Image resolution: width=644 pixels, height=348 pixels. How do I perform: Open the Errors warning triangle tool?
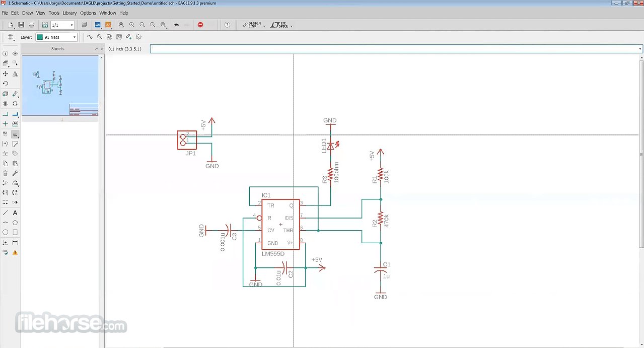point(15,252)
